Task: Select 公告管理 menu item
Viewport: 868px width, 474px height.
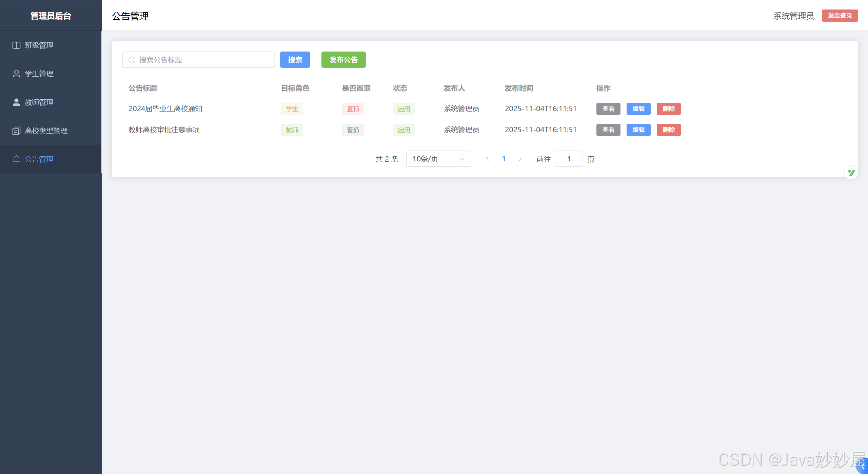Action: pyautogui.click(x=51, y=159)
